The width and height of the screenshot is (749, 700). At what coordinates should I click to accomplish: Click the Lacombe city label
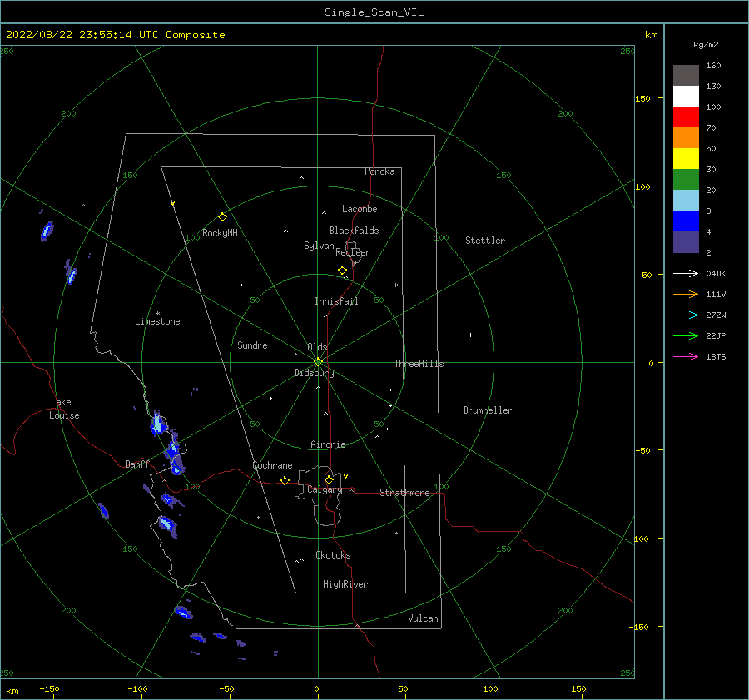pyautogui.click(x=360, y=209)
